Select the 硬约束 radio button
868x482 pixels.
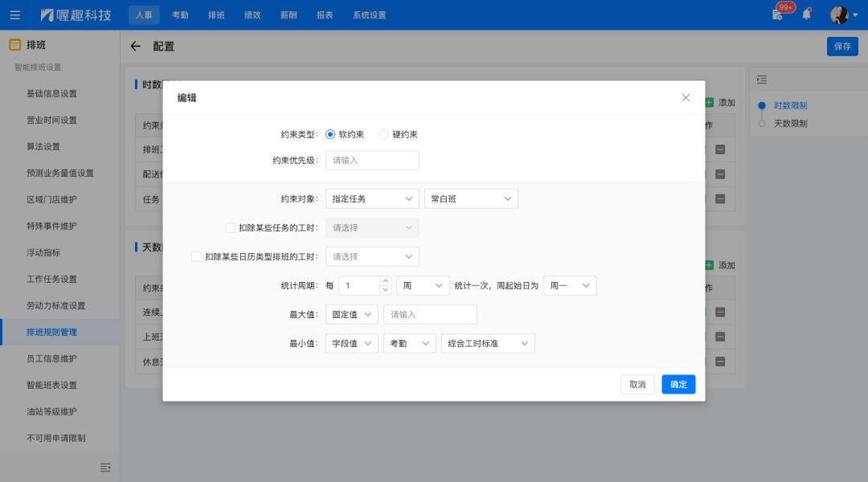(384, 134)
